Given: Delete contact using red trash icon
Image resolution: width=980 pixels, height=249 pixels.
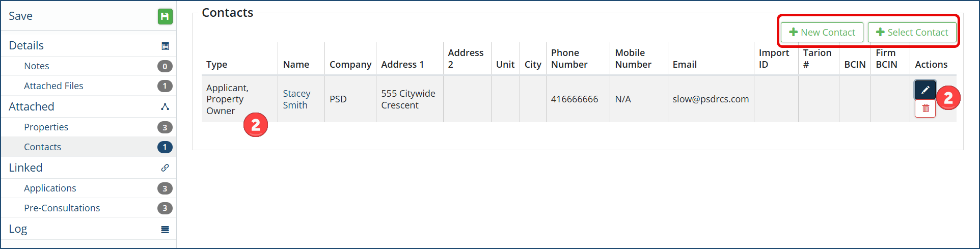Looking at the screenshot, I should pyautogui.click(x=925, y=108).
